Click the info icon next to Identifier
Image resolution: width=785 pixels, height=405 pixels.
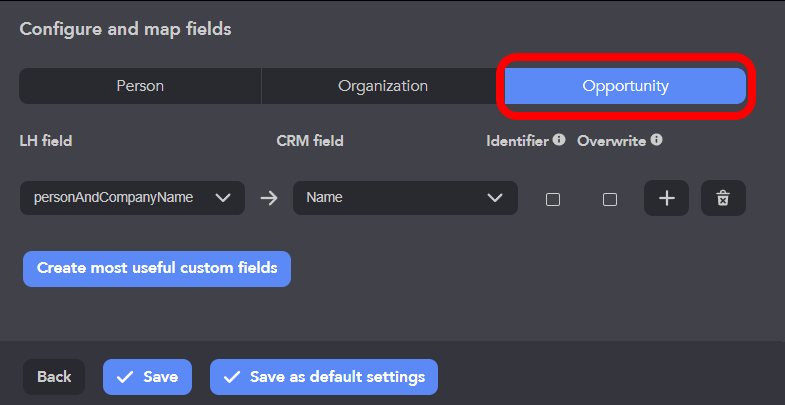[x=559, y=140]
